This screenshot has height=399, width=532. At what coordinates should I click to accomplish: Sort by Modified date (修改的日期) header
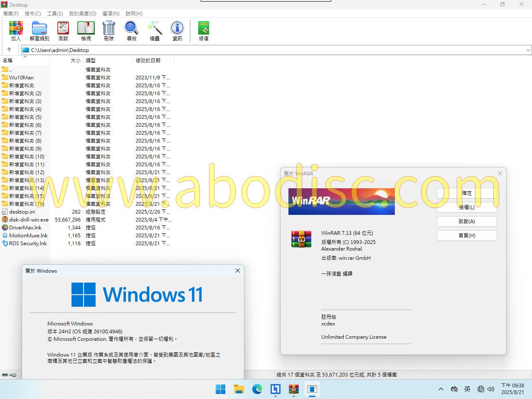point(154,61)
